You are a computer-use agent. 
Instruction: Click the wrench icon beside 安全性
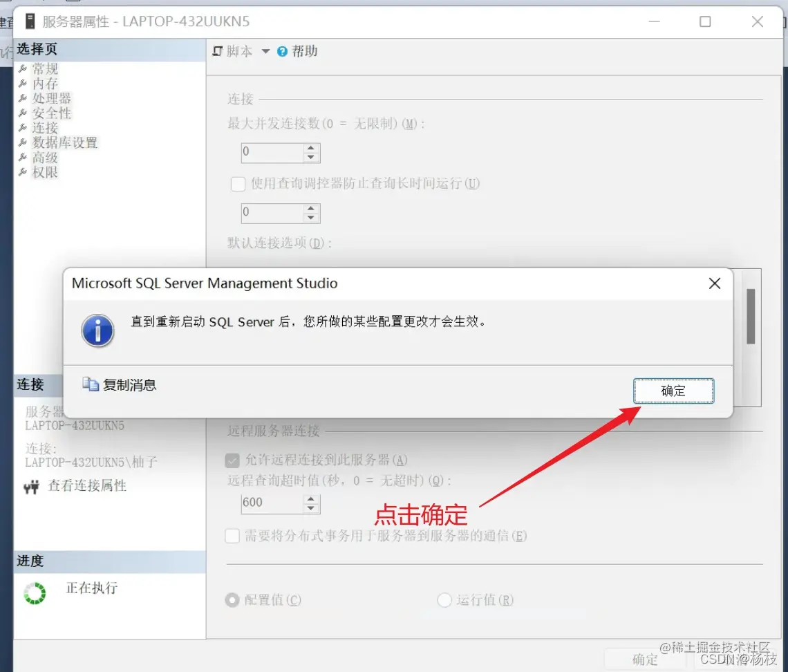[x=23, y=113]
